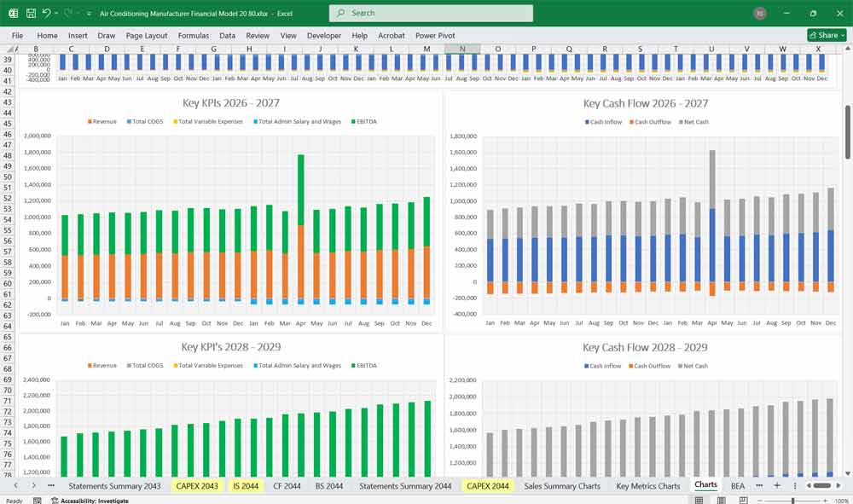Click the user account avatar
Screen dimensions: 853x504
[x=760, y=14]
